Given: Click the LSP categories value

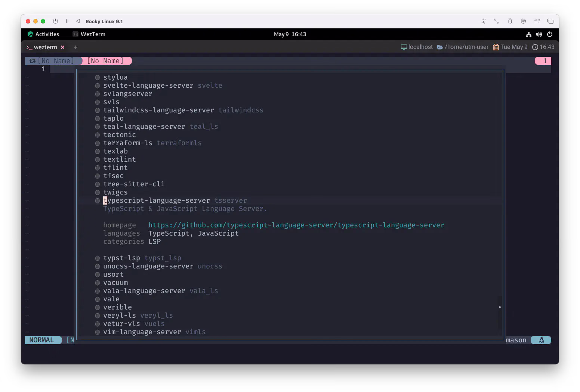Looking at the screenshot, I should [154, 242].
